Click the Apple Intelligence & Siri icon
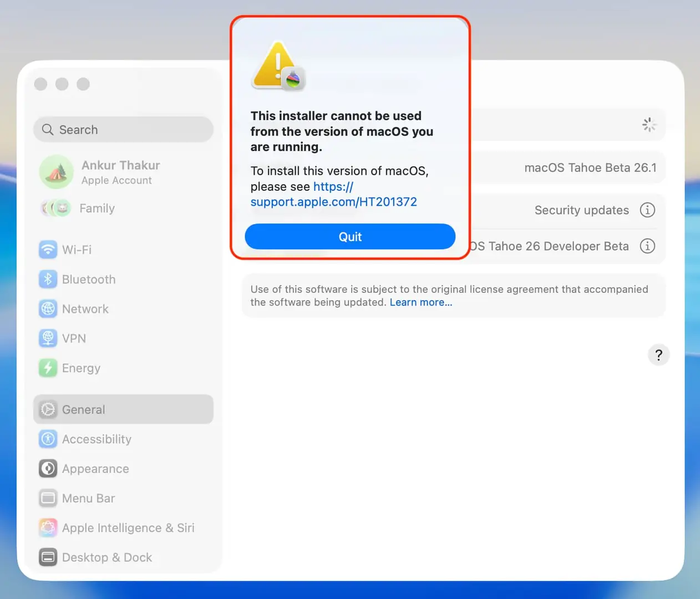Screen dimensions: 700x599 pos(48,528)
